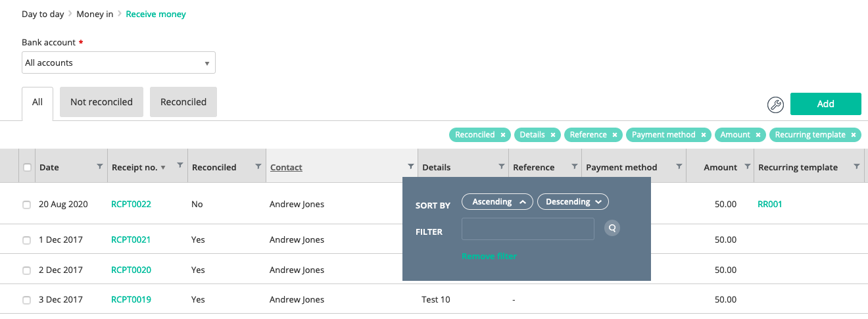Viewport: 868px width, 319px height.
Task: Sort by Ascending in filter popup
Action: [498, 202]
